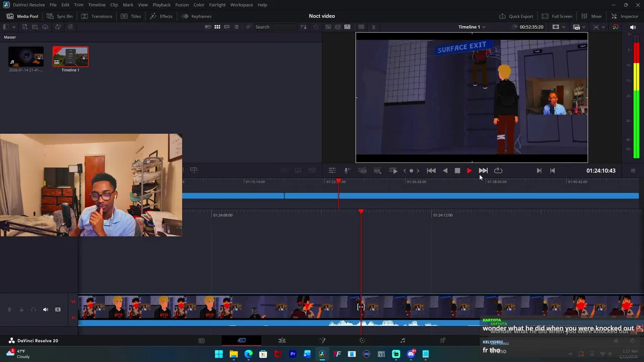Click the red Play button
Screen dimensions: 644x362
tap(469, 170)
